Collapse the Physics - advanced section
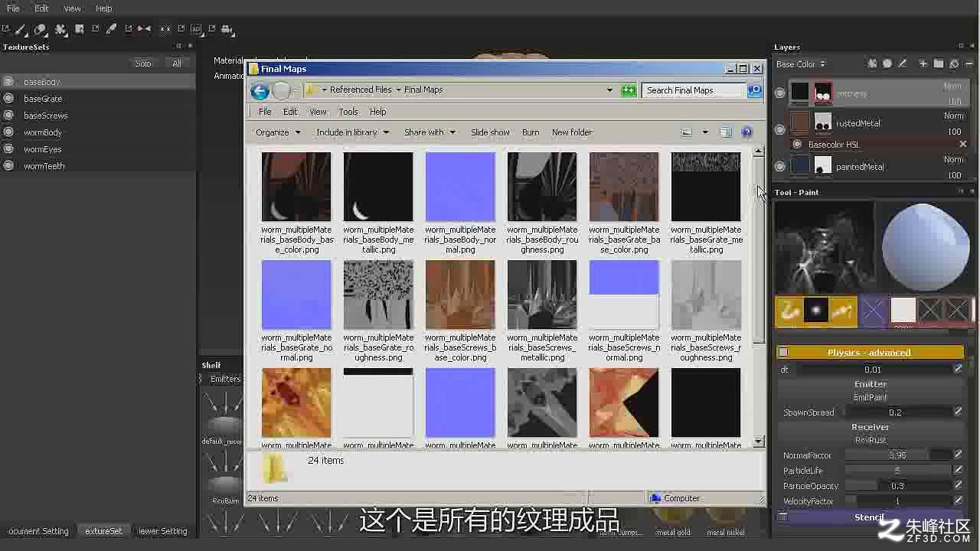Image resolution: width=980 pixels, height=551 pixels. click(870, 353)
